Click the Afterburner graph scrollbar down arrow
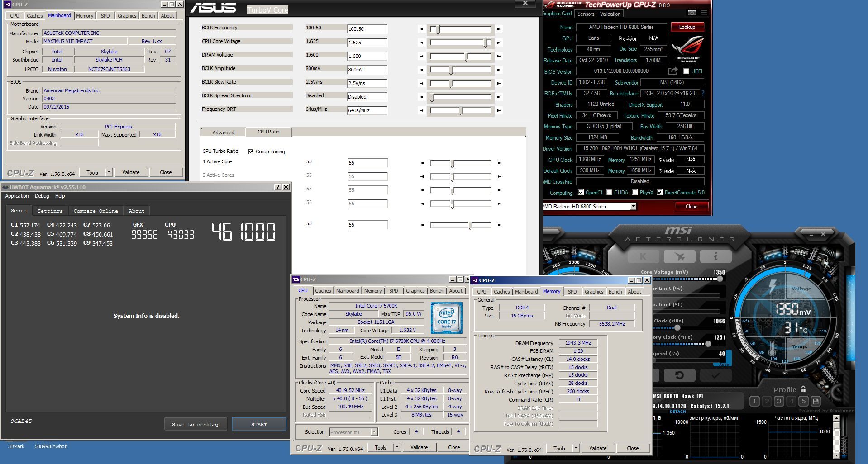Image resolution: width=868 pixels, height=464 pixels. pyautogui.click(x=836, y=455)
